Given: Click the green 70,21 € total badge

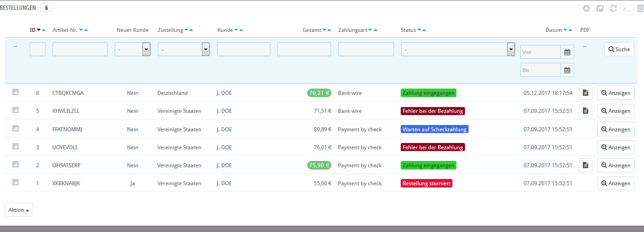Looking at the screenshot, I should [319, 93].
